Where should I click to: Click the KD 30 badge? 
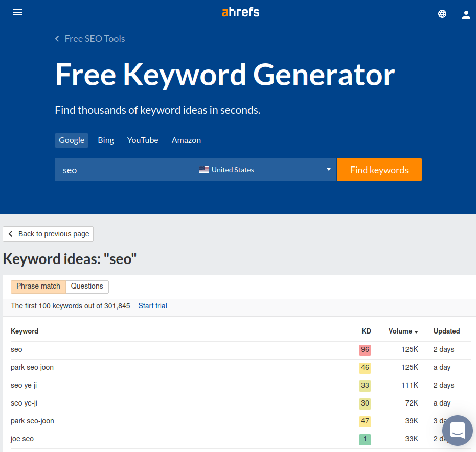coord(365,403)
